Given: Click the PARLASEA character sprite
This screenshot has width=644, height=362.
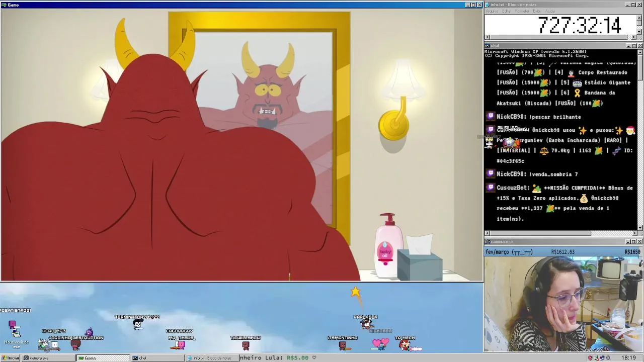Looking at the screenshot, I should 366,324.
